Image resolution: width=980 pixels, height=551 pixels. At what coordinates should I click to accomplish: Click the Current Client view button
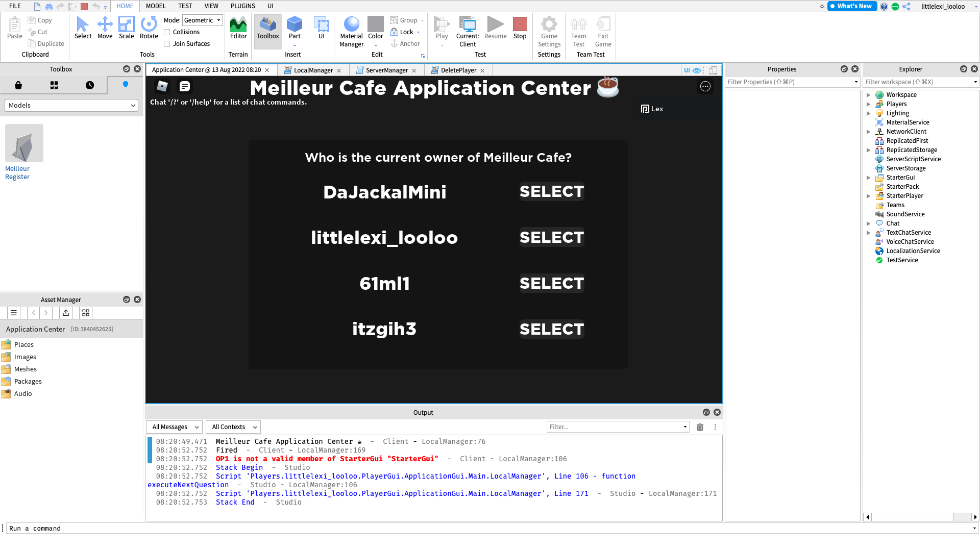click(x=468, y=32)
